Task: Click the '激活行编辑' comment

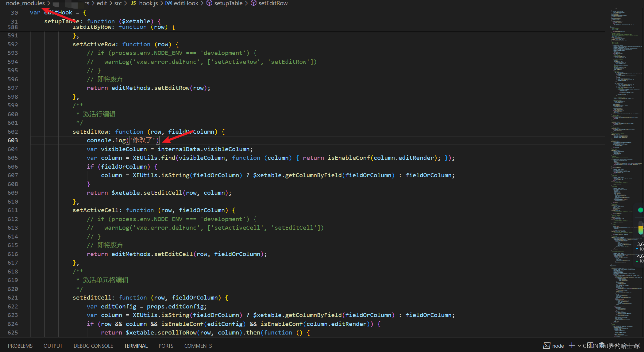Action: tap(99, 114)
